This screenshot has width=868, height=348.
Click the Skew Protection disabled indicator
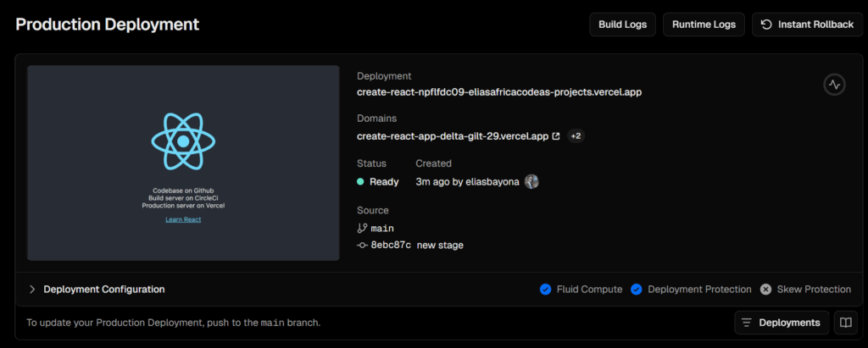click(765, 290)
